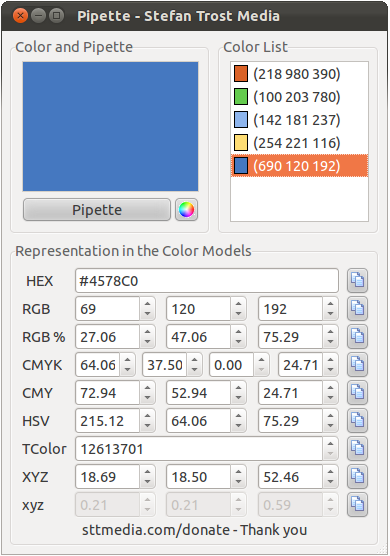Open the color wheel picker button
This screenshot has height=556, width=390.
pyautogui.click(x=186, y=210)
